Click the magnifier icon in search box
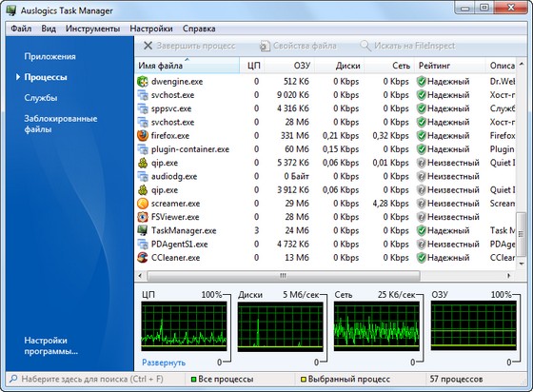Viewport: 533px width, 392px height. click(13, 379)
